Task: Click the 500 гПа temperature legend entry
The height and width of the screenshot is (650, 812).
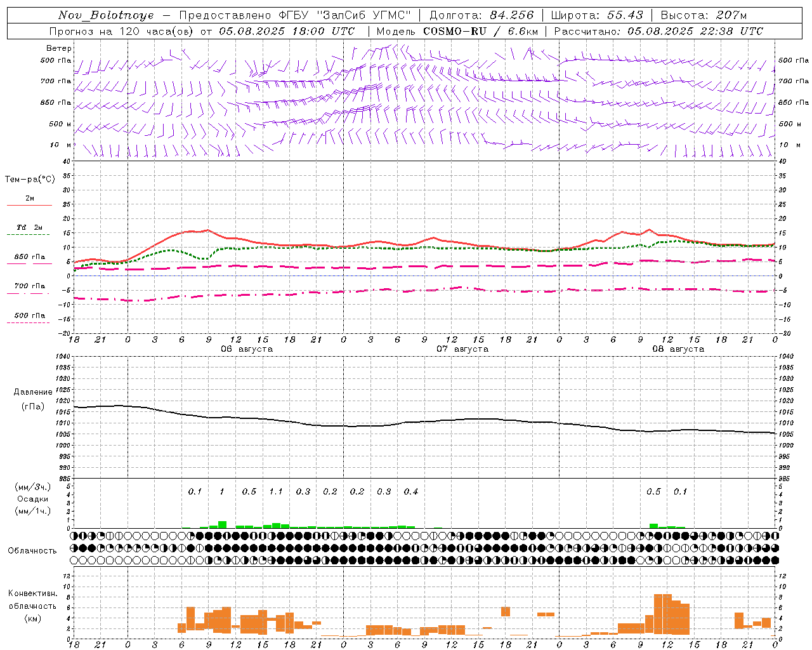Action: click(30, 315)
